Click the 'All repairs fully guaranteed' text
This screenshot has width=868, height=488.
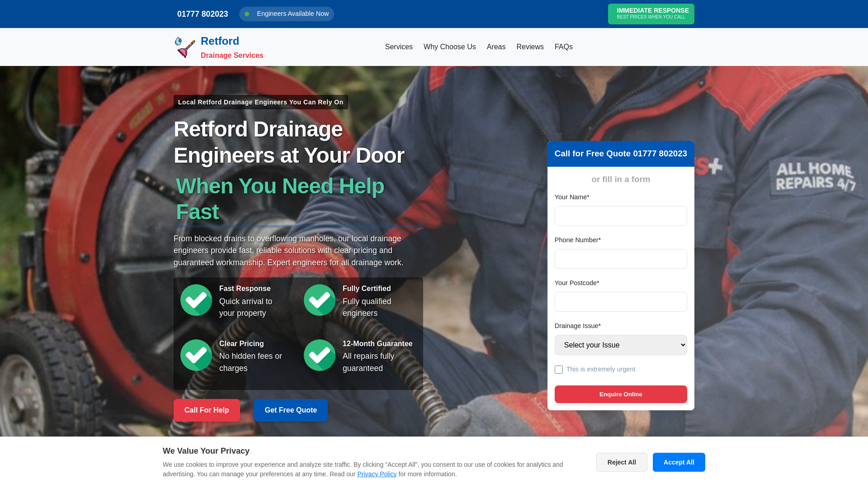coord(368,362)
